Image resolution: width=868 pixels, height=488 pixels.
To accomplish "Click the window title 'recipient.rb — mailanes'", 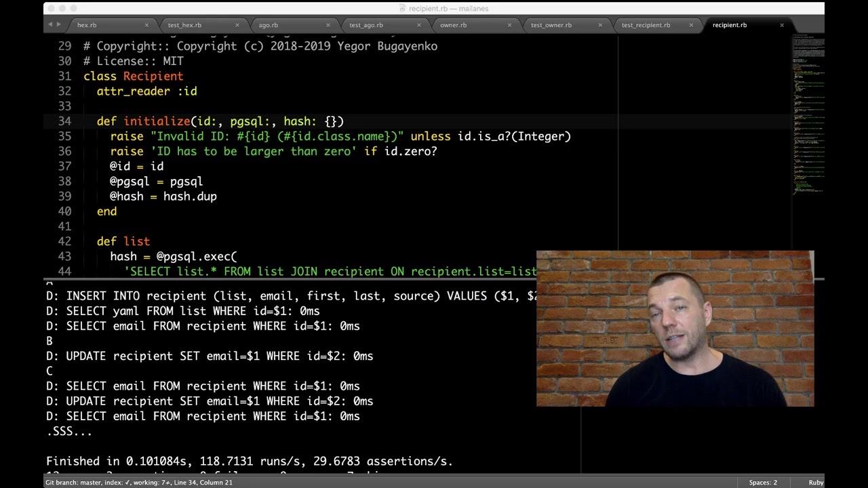I will coord(448,9).
